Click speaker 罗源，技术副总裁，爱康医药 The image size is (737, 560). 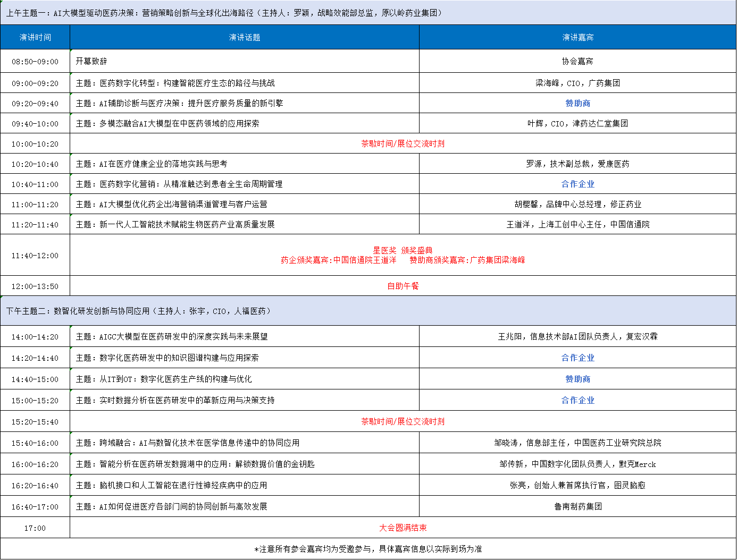[578, 164]
